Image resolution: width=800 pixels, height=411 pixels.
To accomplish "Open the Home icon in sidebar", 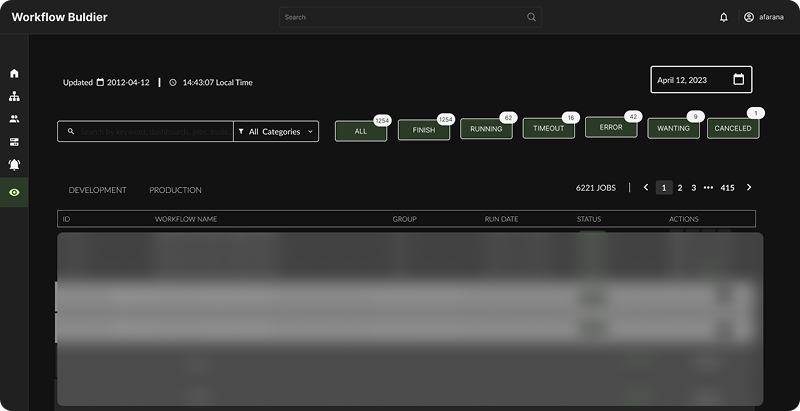I will click(x=14, y=73).
